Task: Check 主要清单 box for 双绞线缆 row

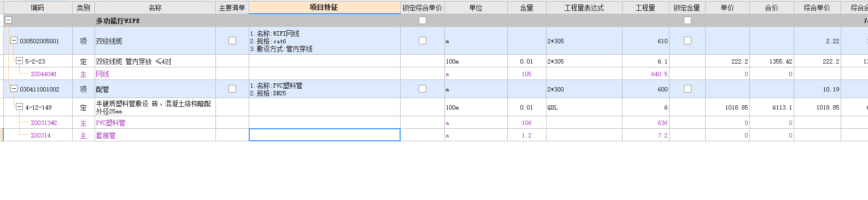Action: [x=232, y=41]
